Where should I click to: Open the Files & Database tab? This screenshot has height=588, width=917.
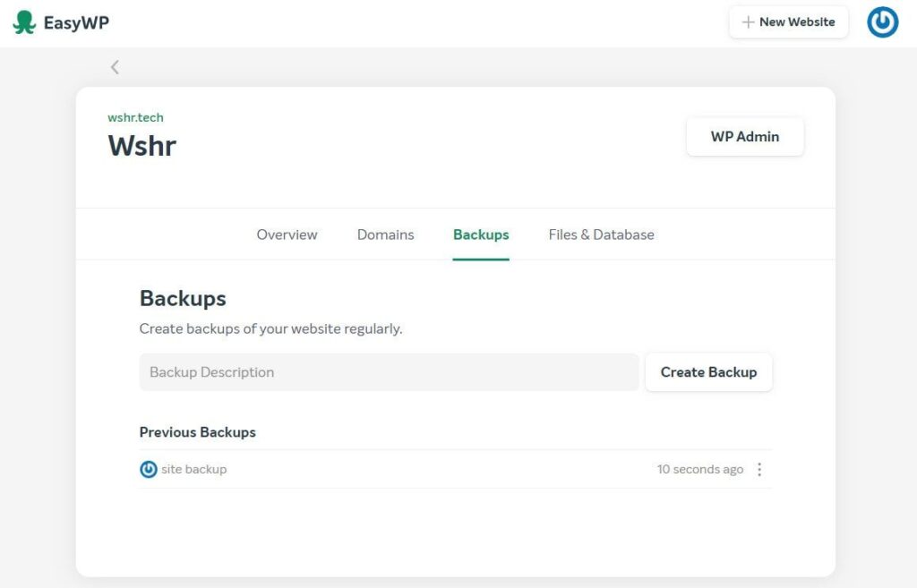601,234
